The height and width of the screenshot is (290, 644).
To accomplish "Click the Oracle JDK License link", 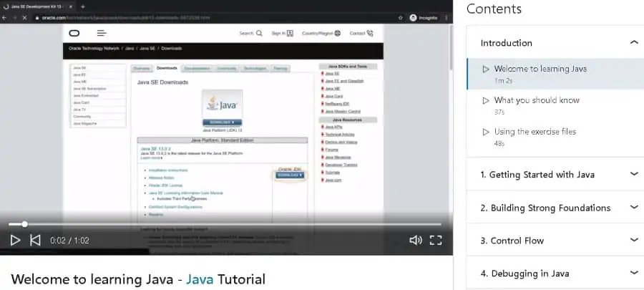I will click(165, 185).
